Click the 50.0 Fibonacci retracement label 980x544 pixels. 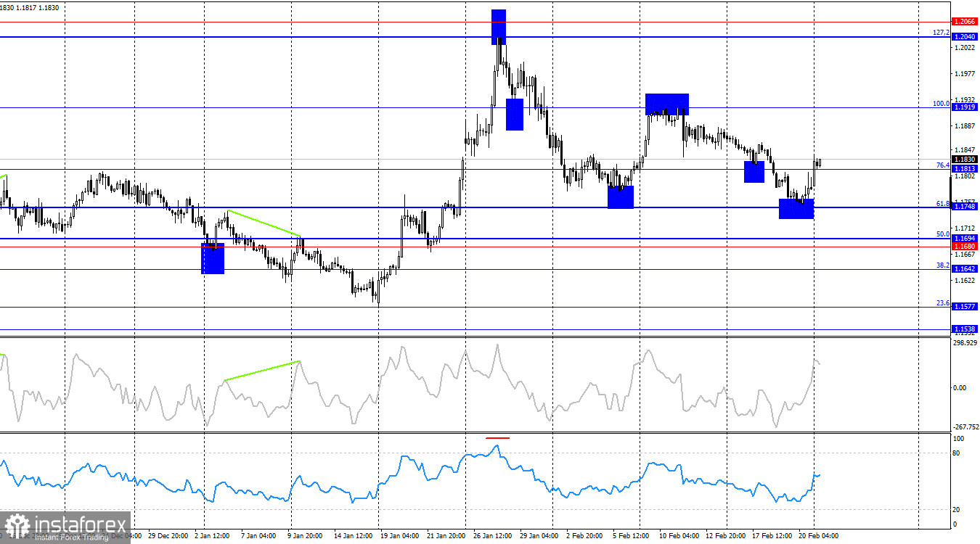[944, 234]
